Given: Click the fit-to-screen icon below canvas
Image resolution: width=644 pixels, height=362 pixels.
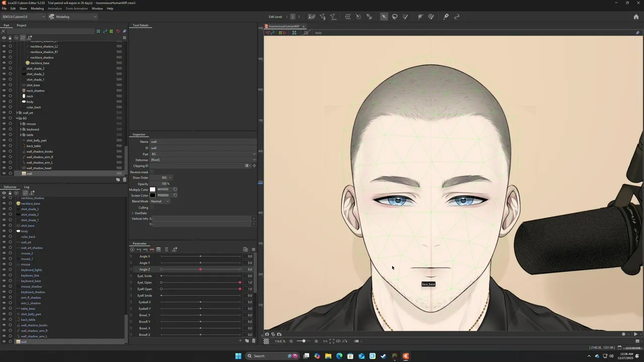Looking at the screenshot, I should [x=331, y=341].
